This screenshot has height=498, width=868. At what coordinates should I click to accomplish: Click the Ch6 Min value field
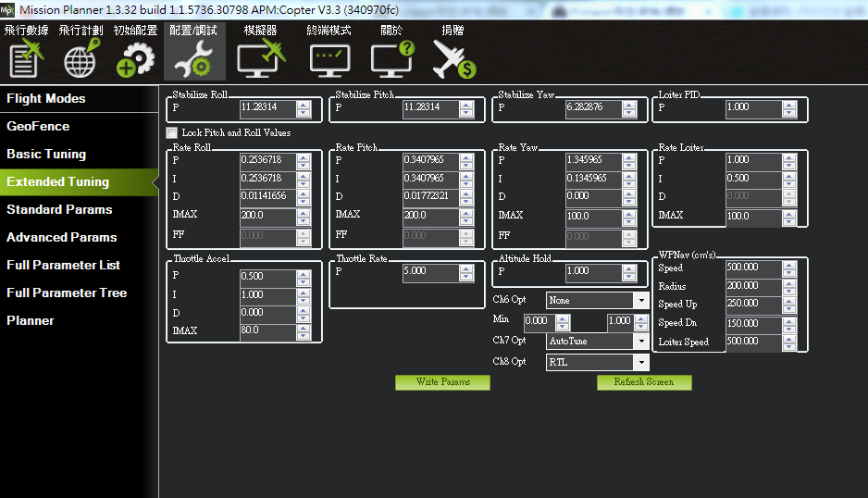(x=539, y=322)
